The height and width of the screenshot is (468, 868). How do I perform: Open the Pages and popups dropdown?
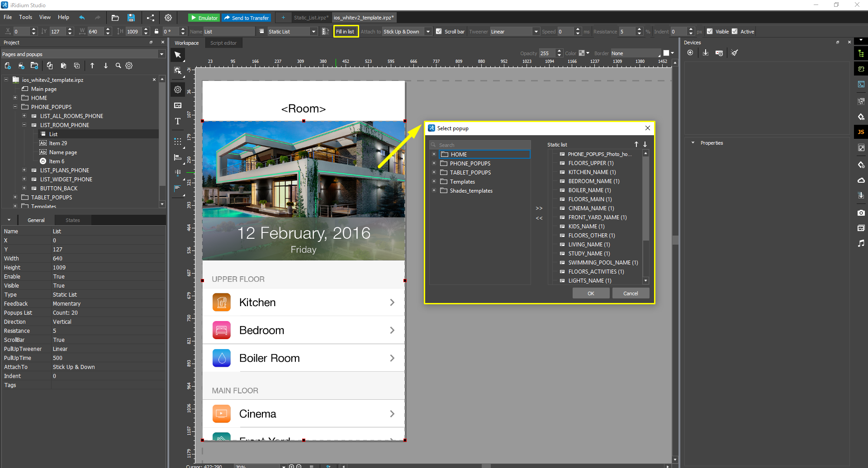coord(161,54)
